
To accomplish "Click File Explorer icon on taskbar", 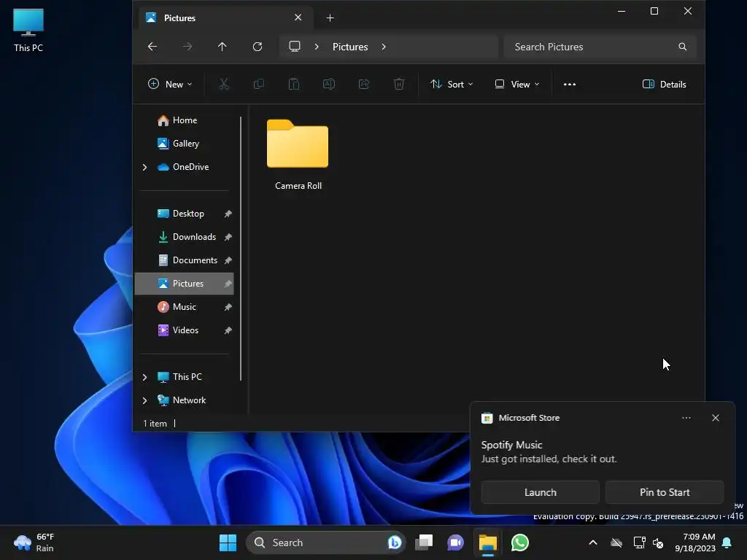I will click(x=488, y=542).
